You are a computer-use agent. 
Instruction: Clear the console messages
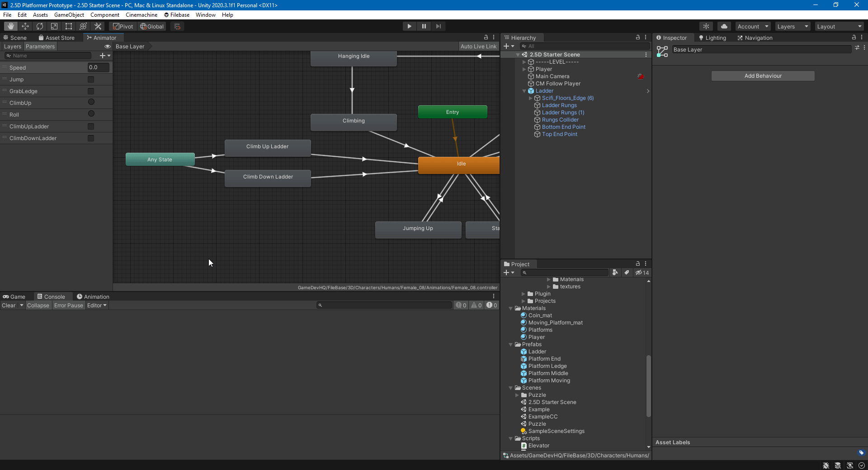pyautogui.click(x=9, y=305)
